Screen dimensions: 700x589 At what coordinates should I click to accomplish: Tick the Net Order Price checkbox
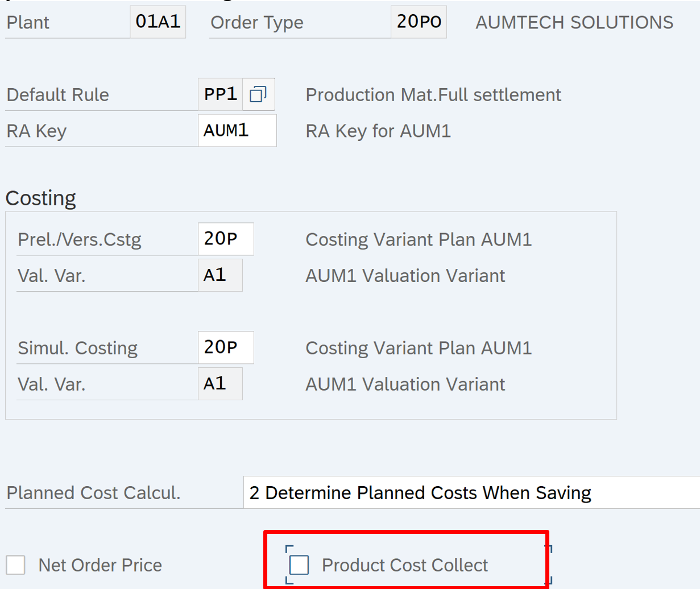coord(15,565)
